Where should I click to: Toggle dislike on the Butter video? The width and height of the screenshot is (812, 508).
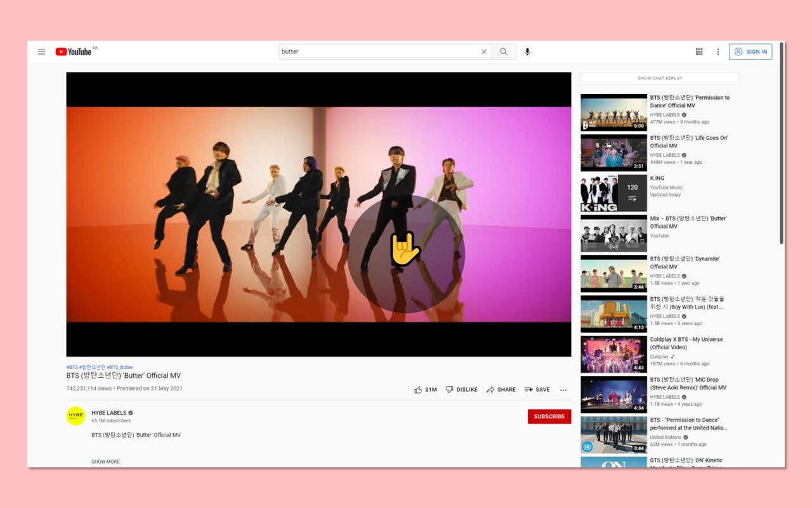[461, 389]
